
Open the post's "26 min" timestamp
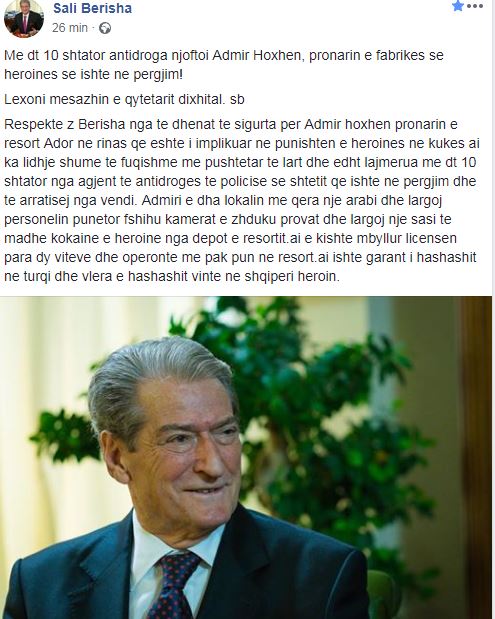click(69, 28)
